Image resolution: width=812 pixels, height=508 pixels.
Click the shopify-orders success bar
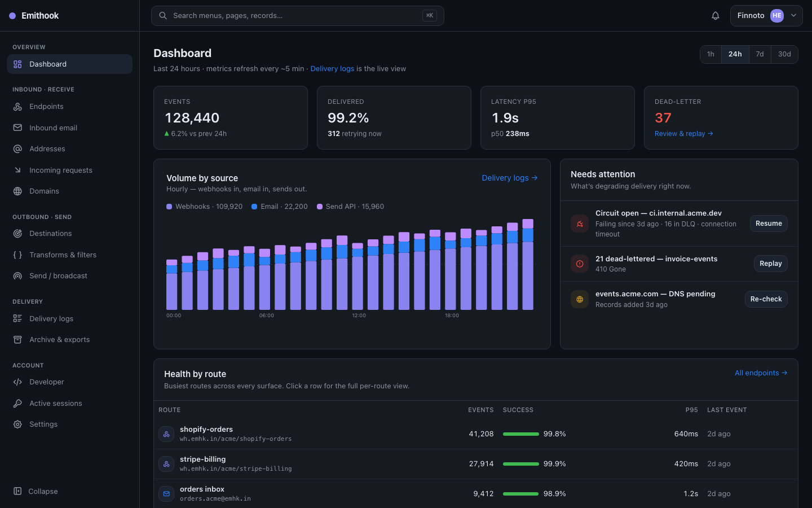click(520, 434)
